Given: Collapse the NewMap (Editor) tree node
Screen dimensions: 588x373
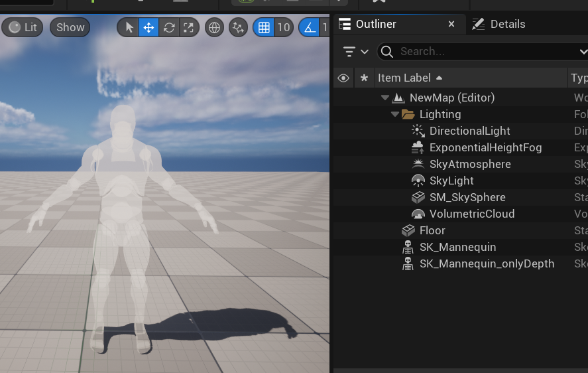Looking at the screenshot, I should pos(385,98).
